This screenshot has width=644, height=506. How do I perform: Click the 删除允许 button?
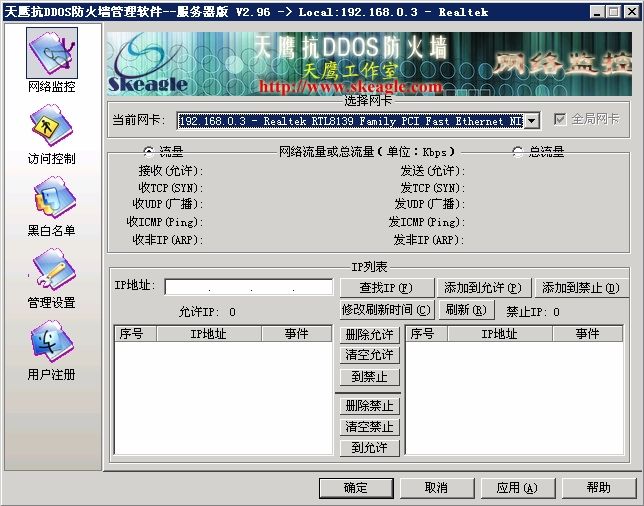click(370, 335)
